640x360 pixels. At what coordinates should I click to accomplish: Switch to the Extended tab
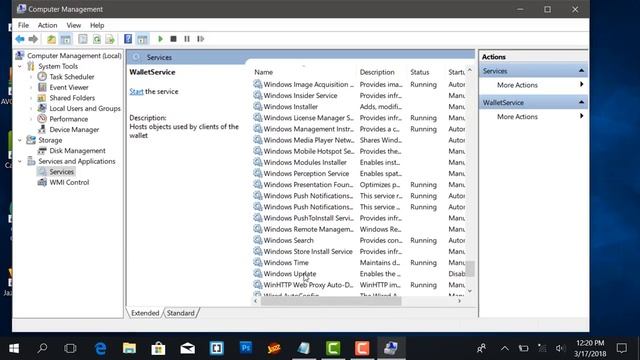pyautogui.click(x=145, y=313)
